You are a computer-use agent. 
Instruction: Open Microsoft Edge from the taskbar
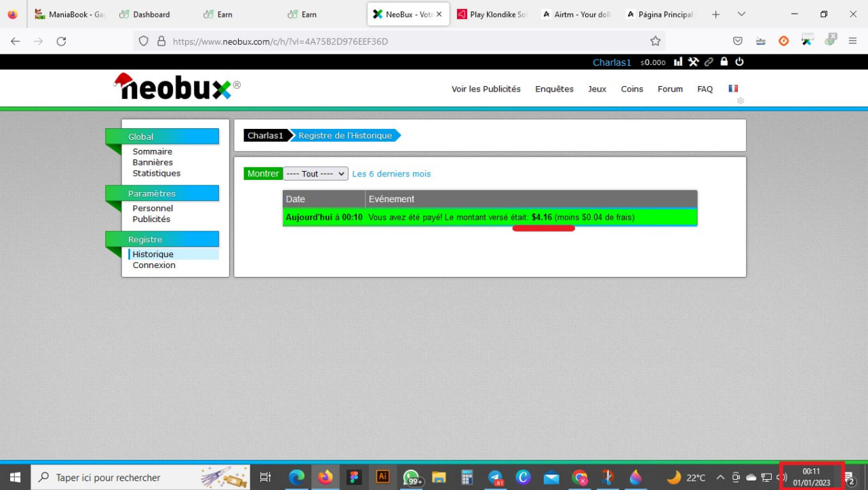[296, 477]
